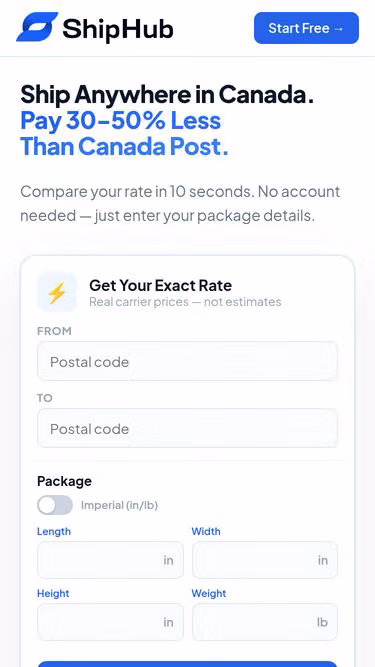Click the ShipHub wordmark text
Image resolution: width=375 pixels, height=667 pixels.
coord(118,29)
